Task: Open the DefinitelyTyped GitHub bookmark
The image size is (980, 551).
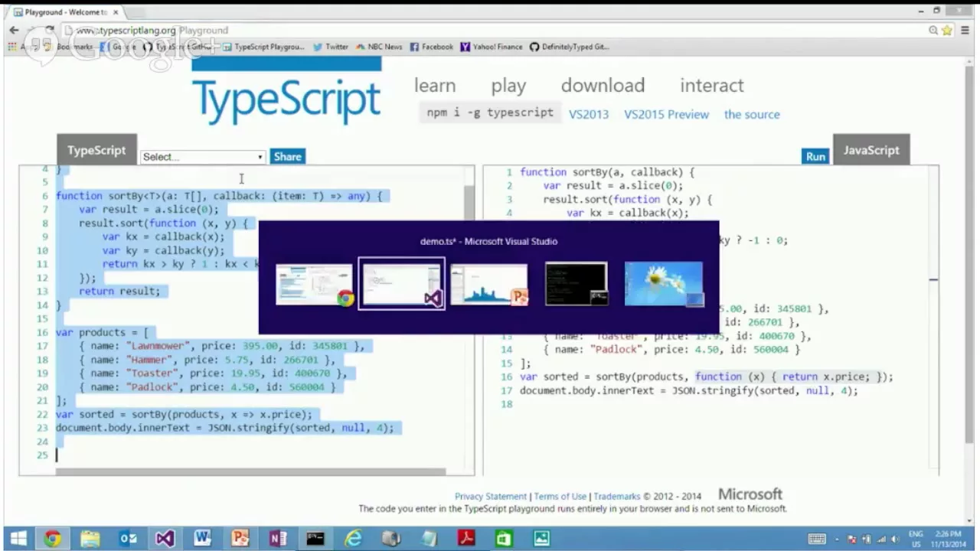Action: tap(569, 47)
